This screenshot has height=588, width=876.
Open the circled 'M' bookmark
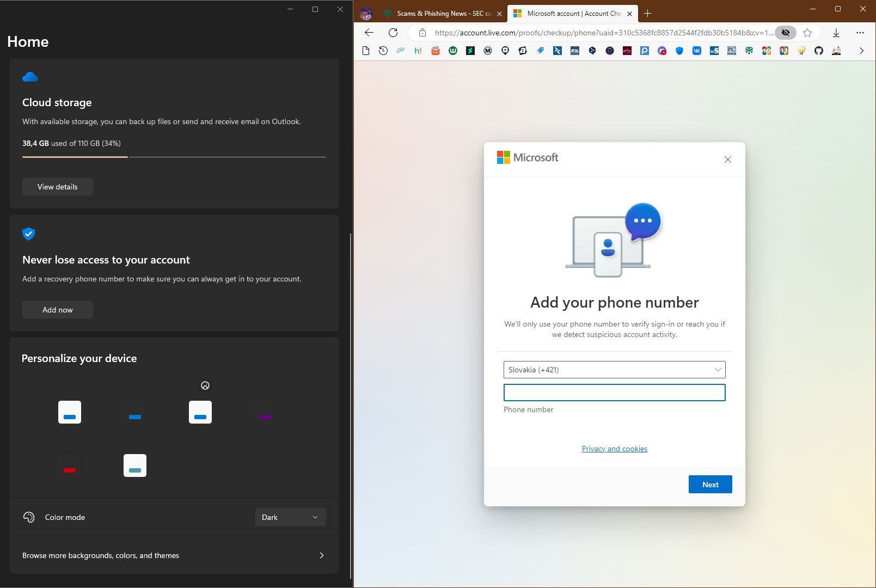coord(488,51)
